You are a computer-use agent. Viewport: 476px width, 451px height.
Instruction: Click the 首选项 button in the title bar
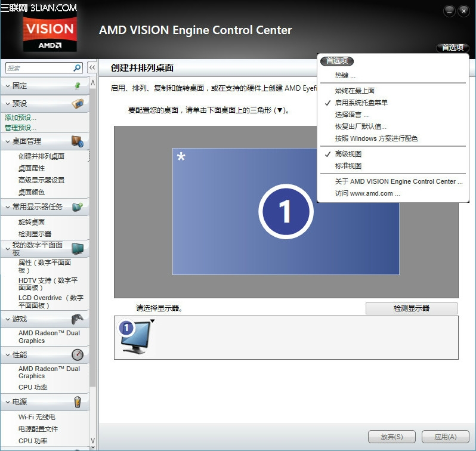tap(453, 48)
